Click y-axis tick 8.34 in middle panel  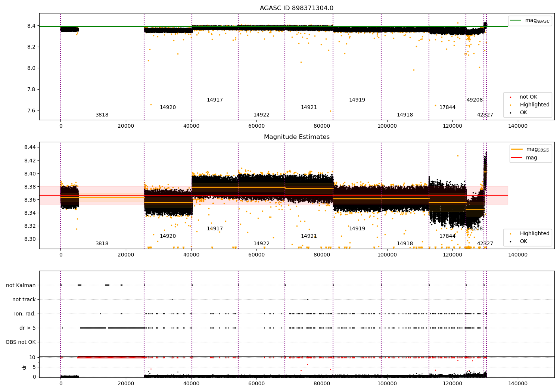[30, 213]
